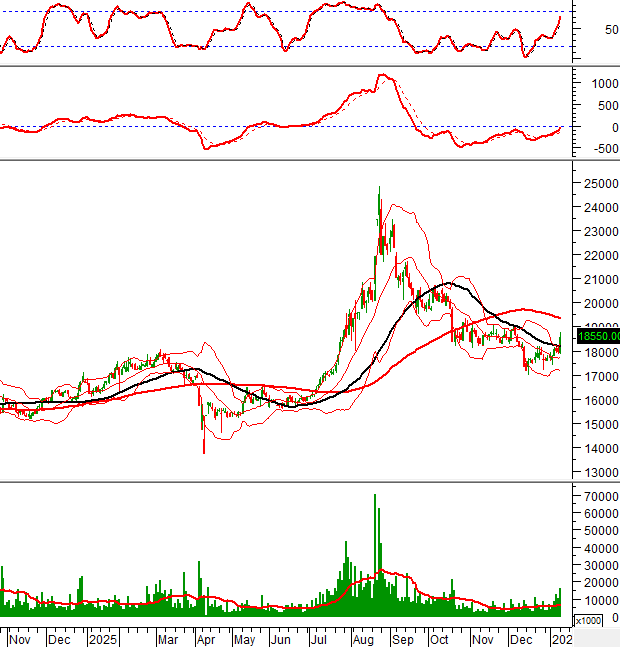Click the Oct label on the date axis

438,637
